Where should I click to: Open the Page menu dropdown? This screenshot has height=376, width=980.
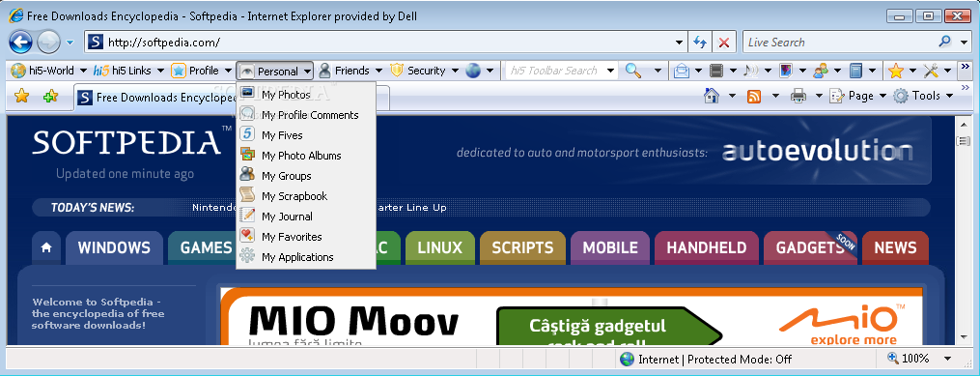(858, 96)
